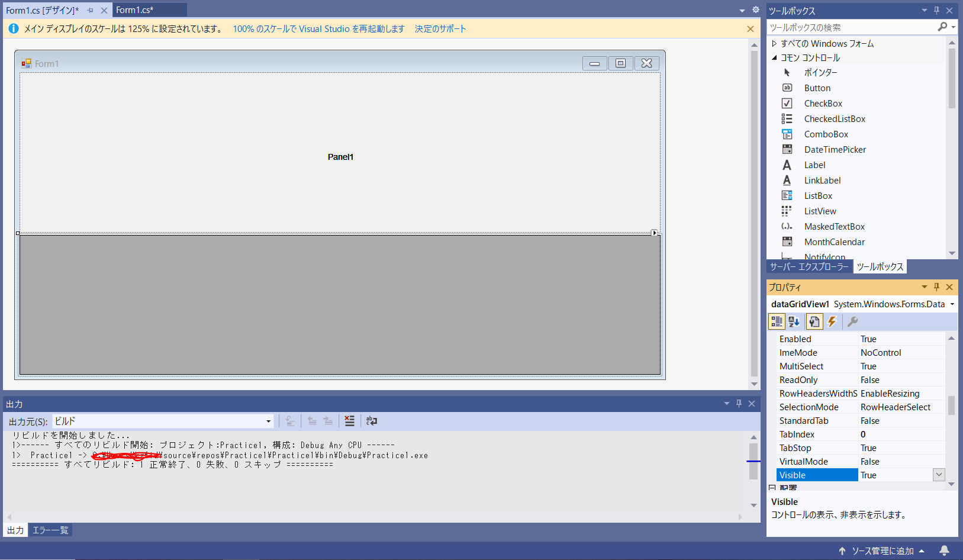Collapse the コモン コントロール category in Toolbox
The image size is (963, 560).
click(774, 57)
